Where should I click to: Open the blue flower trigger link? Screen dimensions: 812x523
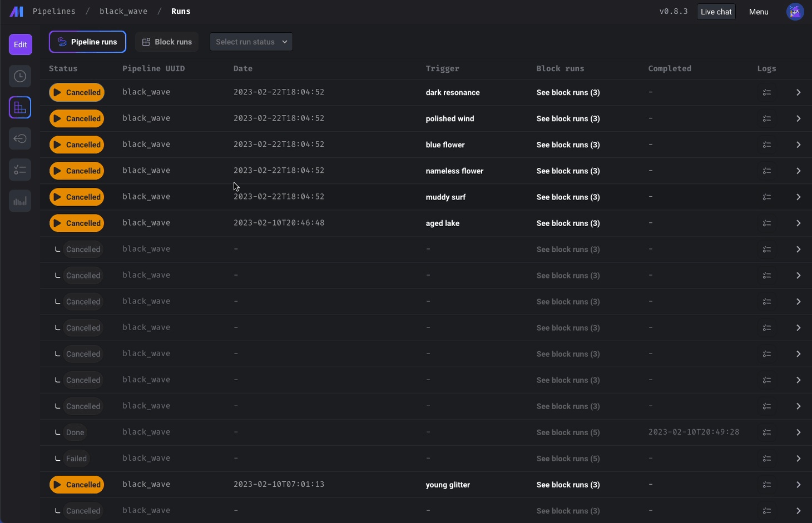445,145
